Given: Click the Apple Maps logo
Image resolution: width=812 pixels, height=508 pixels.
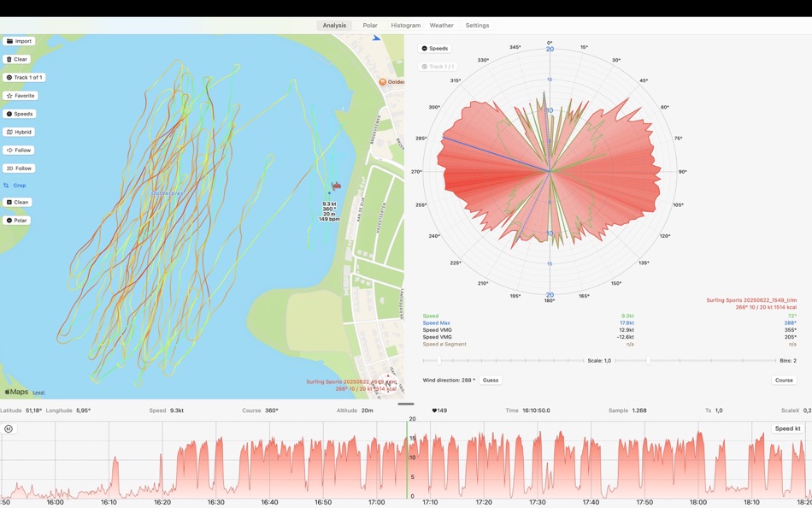Looking at the screenshot, I should [x=16, y=392].
